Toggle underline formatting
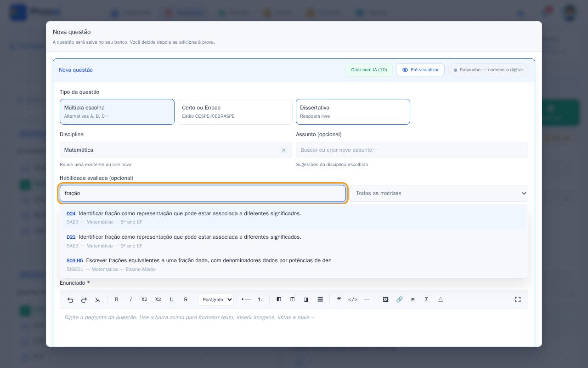The height and width of the screenshot is (368, 588). pyautogui.click(x=172, y=299)
